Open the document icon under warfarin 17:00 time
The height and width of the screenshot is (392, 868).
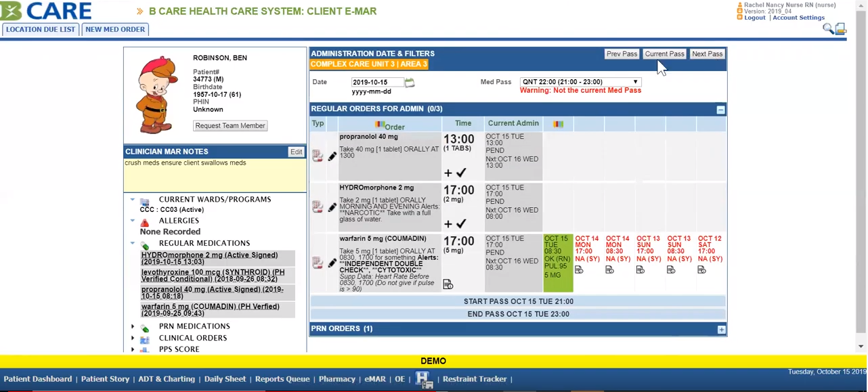(x=448, y=285)
